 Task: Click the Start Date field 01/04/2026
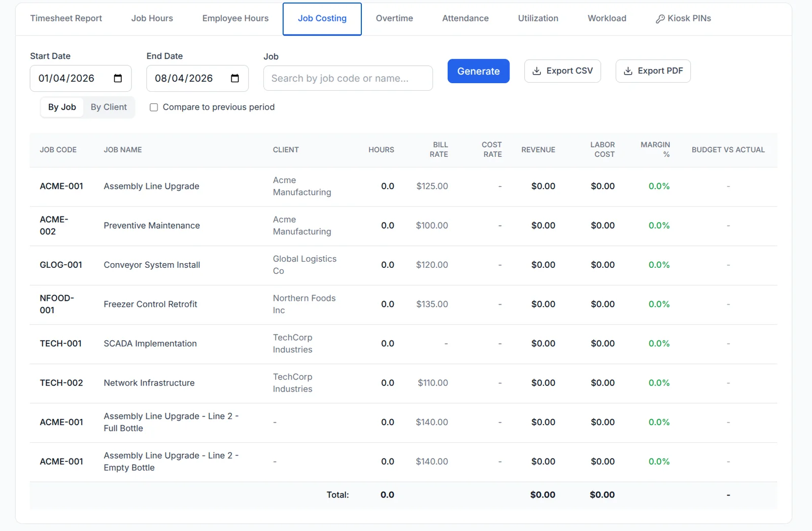pyautogui.click(x=81, y=78)
